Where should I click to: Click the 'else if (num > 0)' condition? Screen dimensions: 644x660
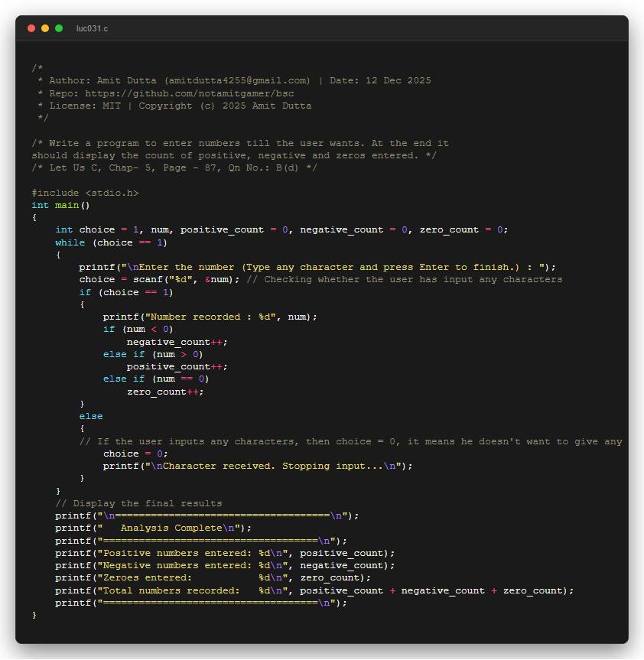click(x=153, y=354)
